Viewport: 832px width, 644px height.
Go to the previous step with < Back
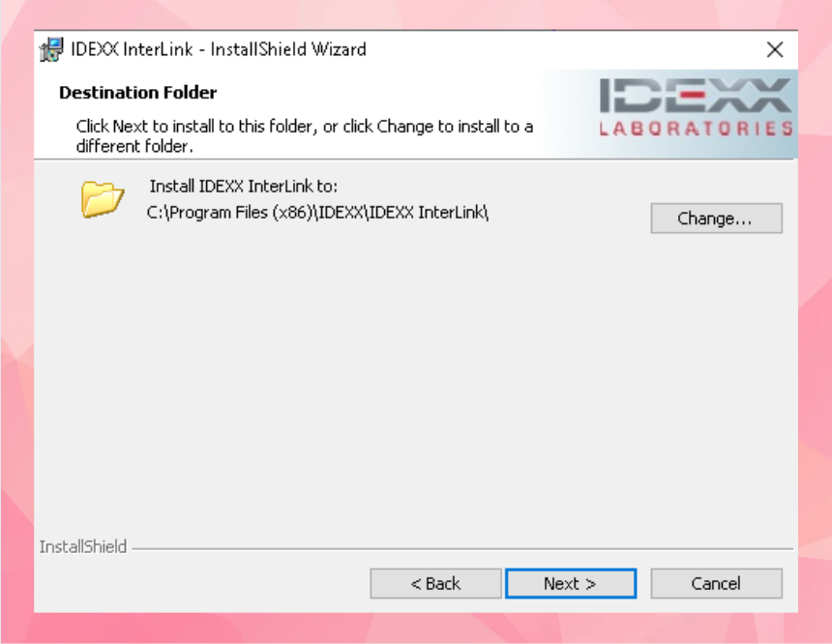click(435, 583)
